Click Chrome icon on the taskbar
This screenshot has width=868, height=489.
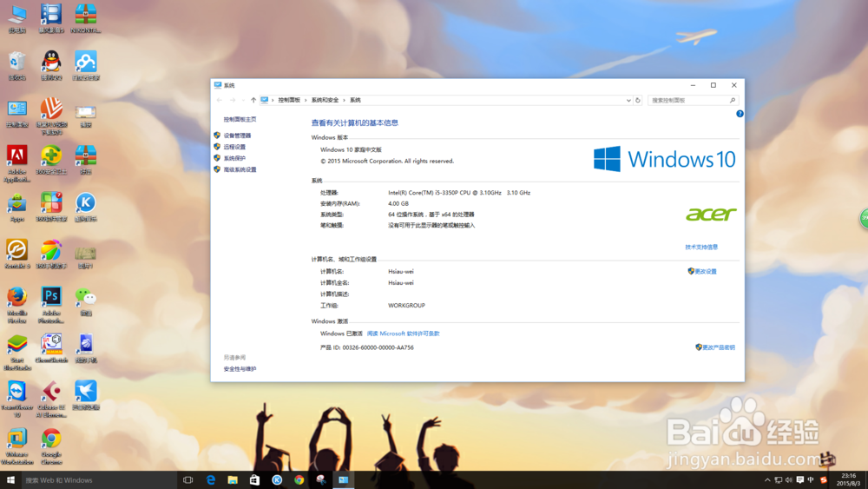point(299,480)
